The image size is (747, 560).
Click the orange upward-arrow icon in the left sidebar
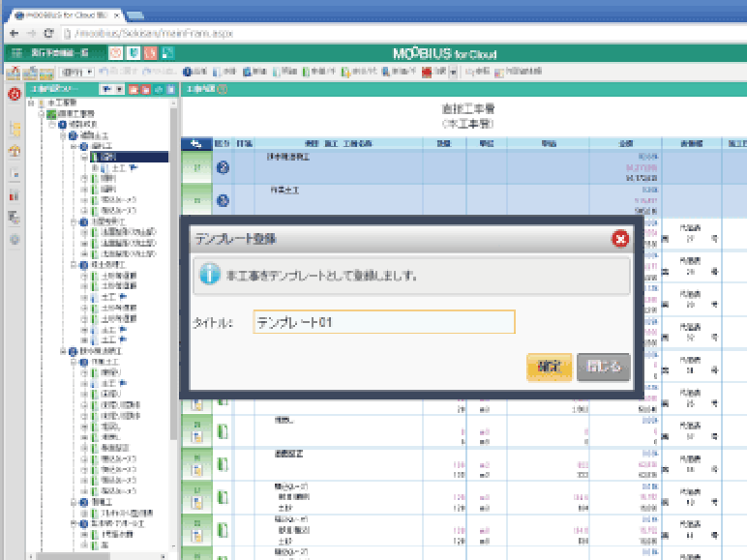[15, 152]
